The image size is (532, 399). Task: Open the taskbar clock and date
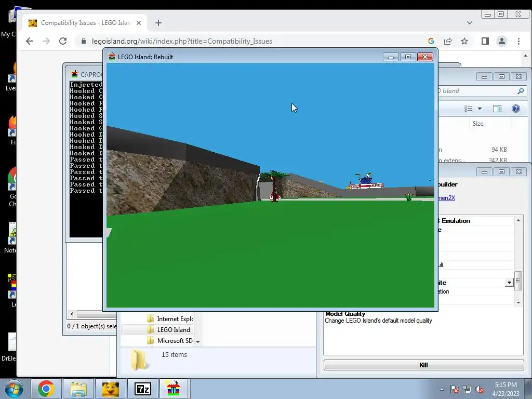(x=506, y=389)
